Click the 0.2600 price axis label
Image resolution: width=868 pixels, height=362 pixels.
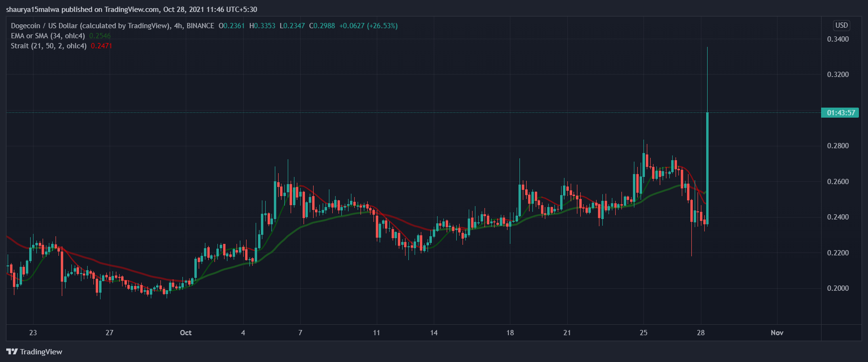pos(838,182)
